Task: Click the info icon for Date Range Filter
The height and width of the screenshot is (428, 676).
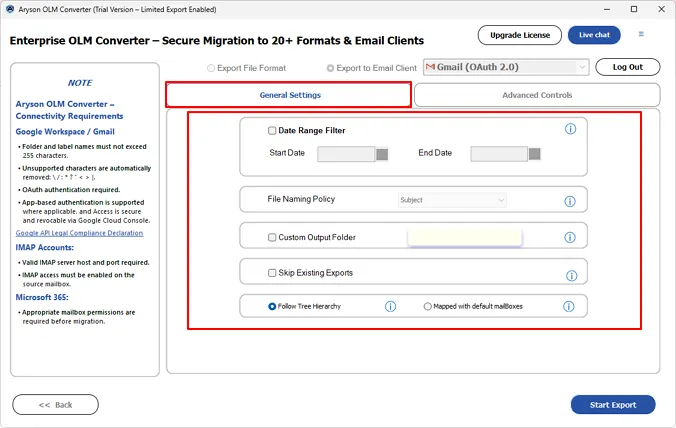Action: pyautogui.click(x=570, y=129)
